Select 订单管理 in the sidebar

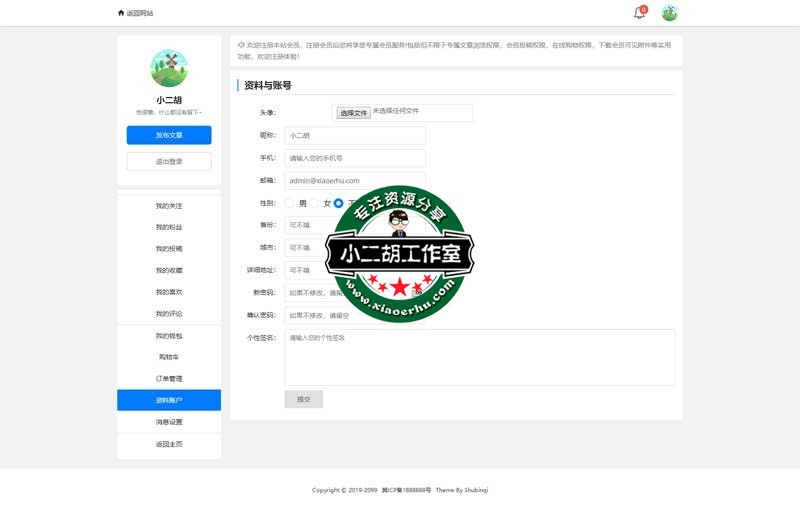coord(169,379)
